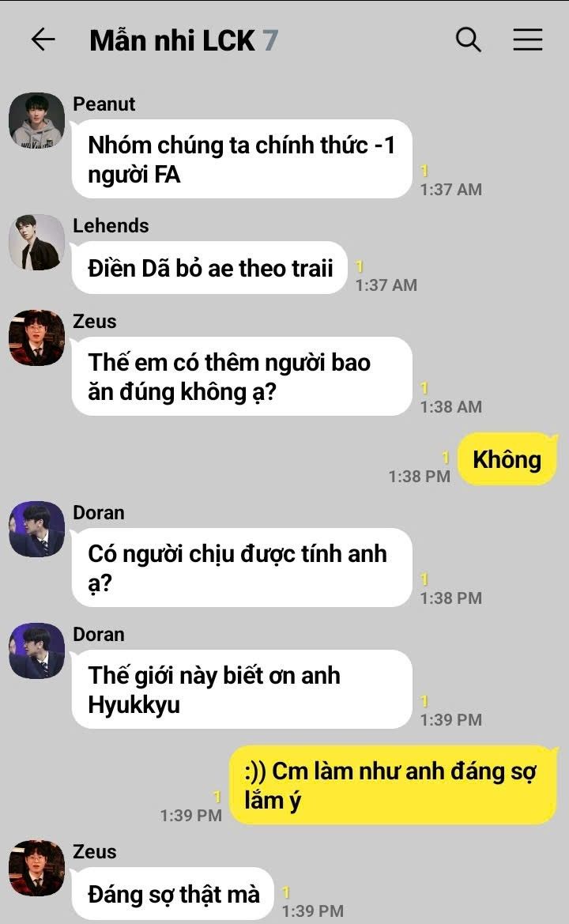Tap Zeus's avatar beside first message

coord(36,338)
